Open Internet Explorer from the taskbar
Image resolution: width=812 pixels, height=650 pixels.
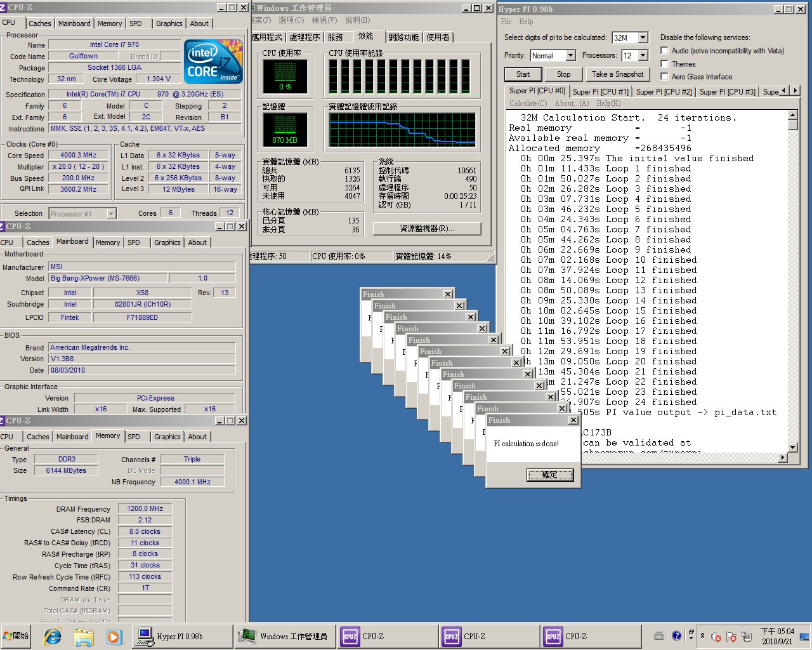53,636
